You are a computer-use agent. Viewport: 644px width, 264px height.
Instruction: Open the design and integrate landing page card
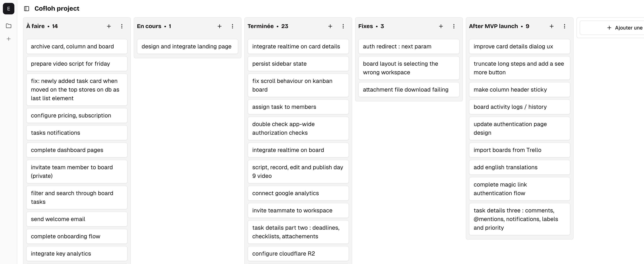(x=187, y=46)
